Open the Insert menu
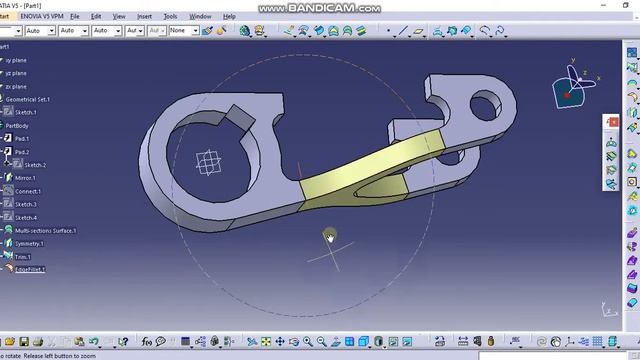 [144, 16]
